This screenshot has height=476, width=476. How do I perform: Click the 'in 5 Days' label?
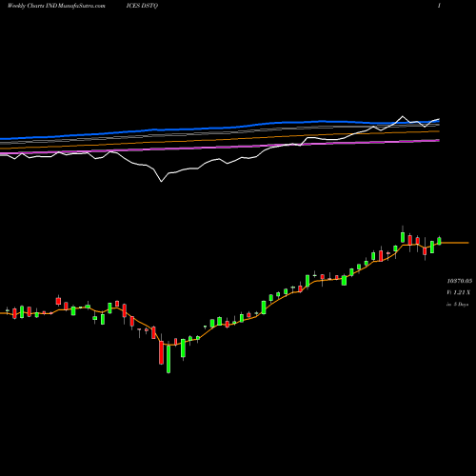(457, 305)
